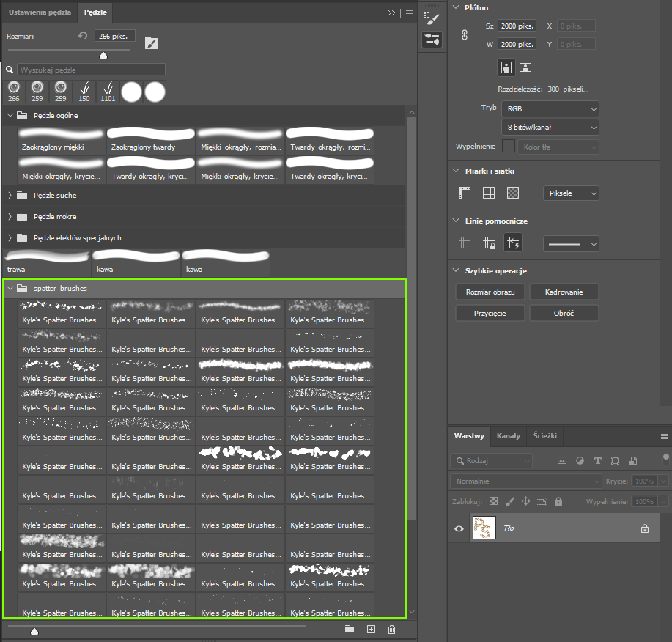Screen dimensions: 672x642
Task: Click the lock icon on Tło layer
Action: [x=645, y=529]
